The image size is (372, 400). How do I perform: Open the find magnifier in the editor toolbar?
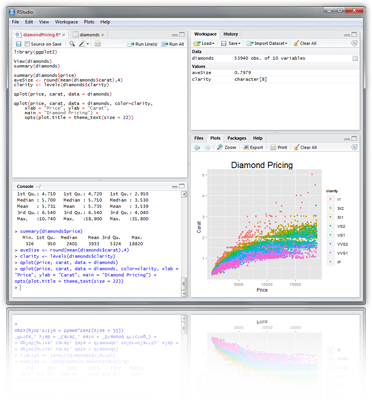point(72,44)
